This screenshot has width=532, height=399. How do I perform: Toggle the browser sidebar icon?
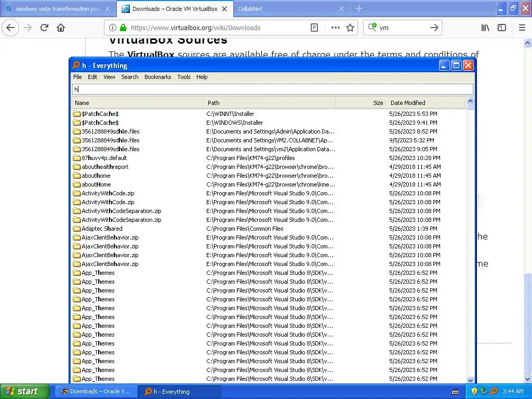coord(502,28)
